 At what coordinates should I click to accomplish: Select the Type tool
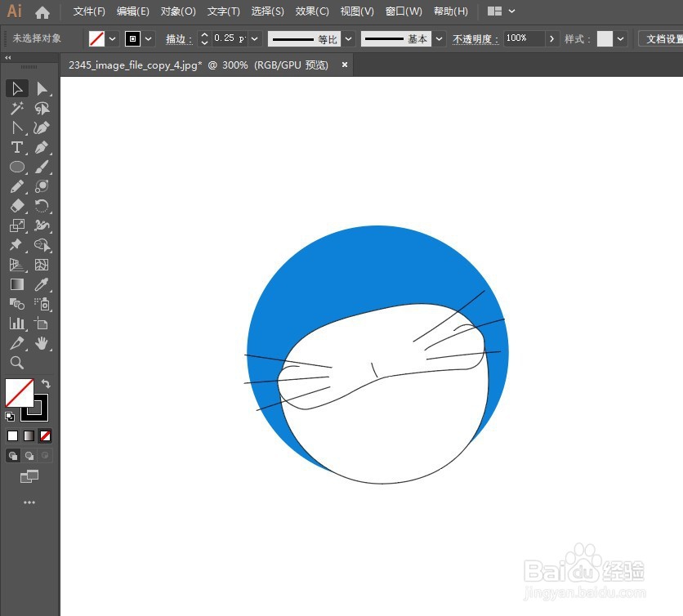[17, 147]
